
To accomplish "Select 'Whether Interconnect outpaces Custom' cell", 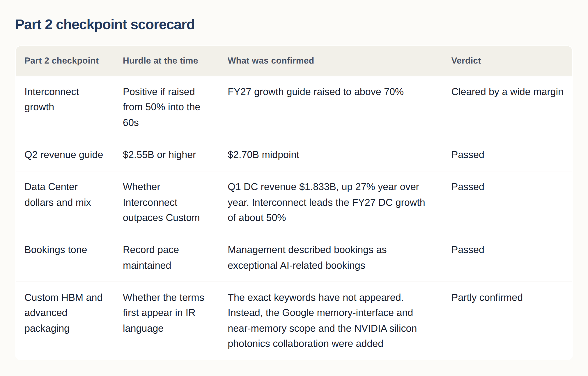I will (161, 202).
